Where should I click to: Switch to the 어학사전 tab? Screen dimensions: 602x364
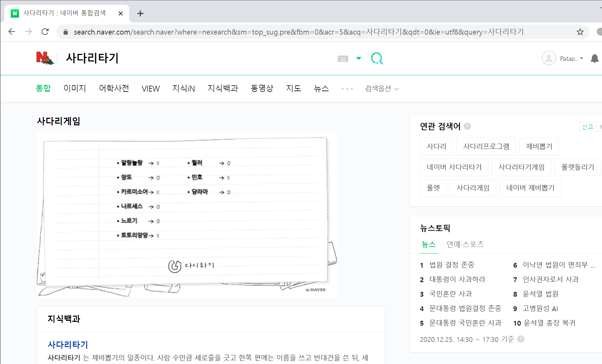click(114, 88)
